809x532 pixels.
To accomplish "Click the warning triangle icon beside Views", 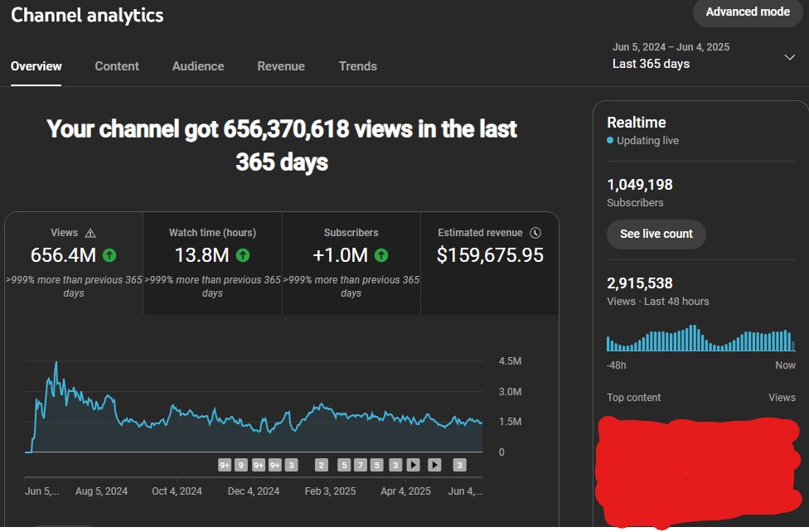I will (90, 233).
